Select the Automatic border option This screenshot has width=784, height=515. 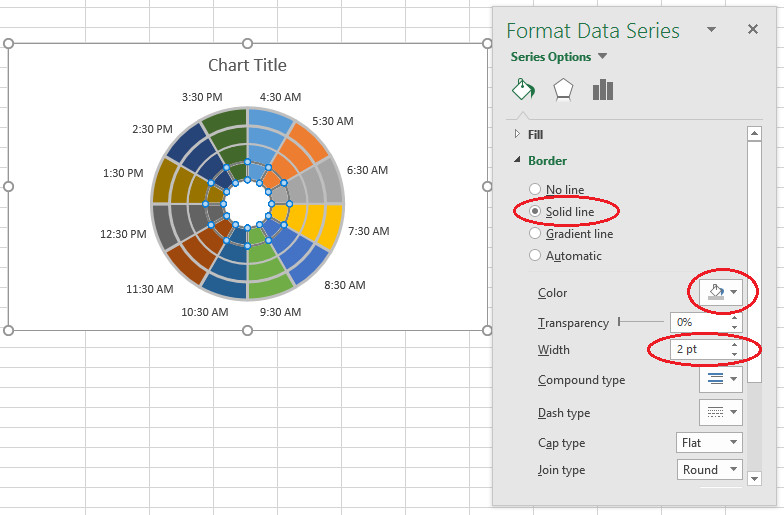point(535,256)
